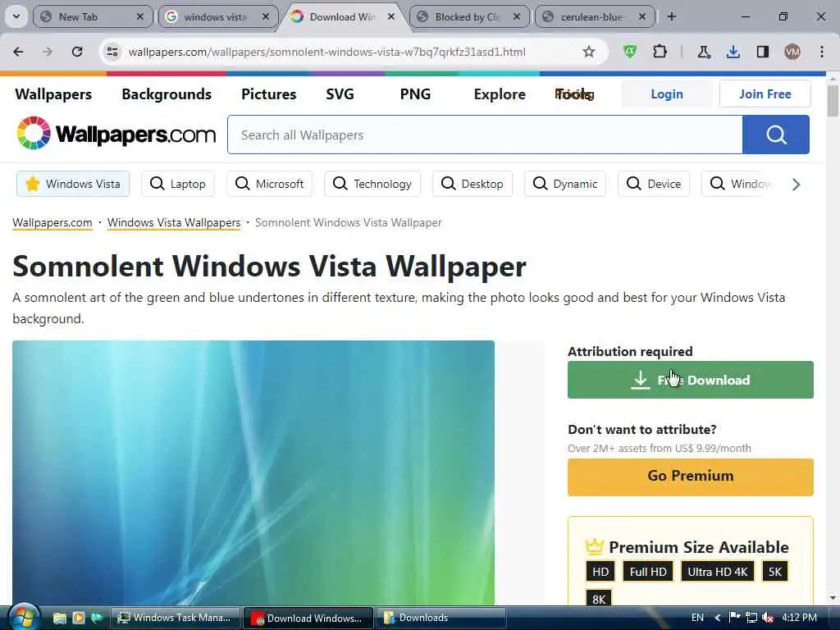Click the Free Download button
The width and height of the screenshot is (840, 630).
[691, 380]
